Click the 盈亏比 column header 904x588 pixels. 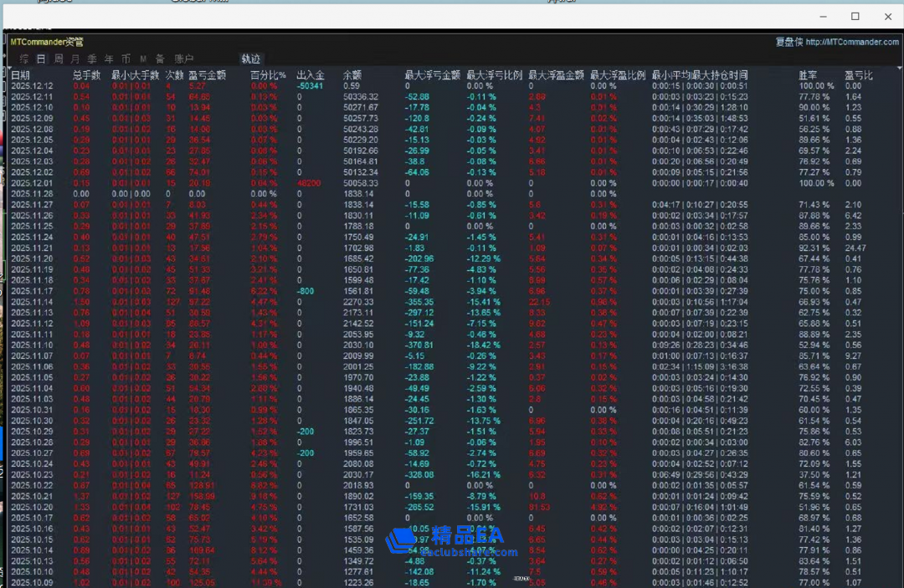tap(858, 75)
